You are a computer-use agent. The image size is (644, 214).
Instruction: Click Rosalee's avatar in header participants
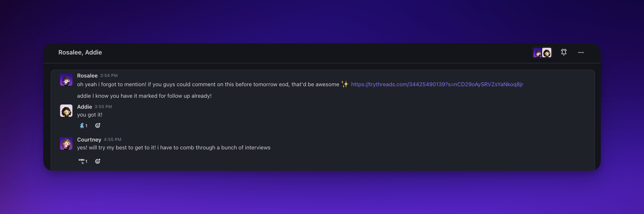point(537,53)
